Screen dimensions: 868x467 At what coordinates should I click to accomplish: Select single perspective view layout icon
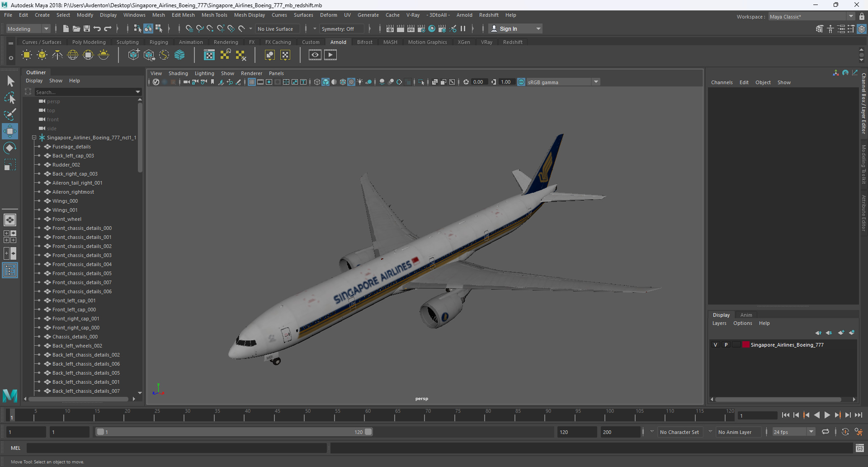pos(10,220)
